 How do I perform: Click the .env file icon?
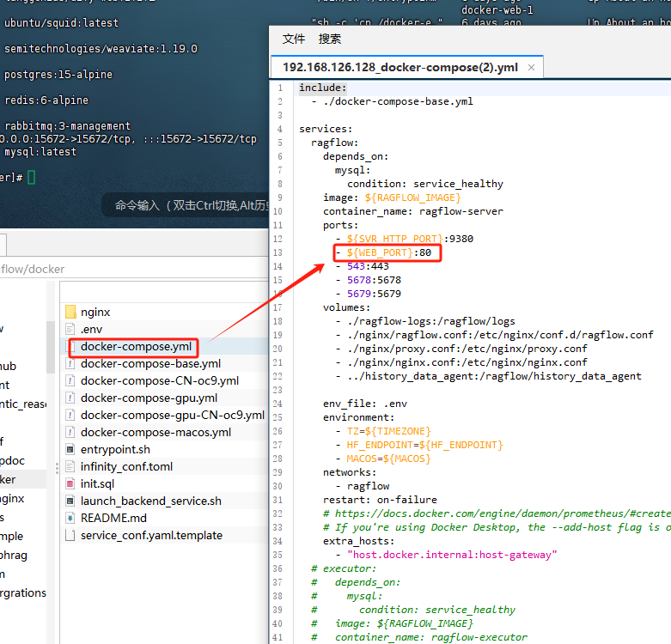click(x=71, y=330)
